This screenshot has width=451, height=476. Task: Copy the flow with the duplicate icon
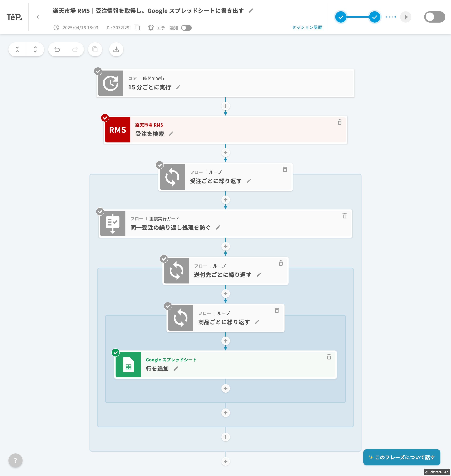click(95, 49)
